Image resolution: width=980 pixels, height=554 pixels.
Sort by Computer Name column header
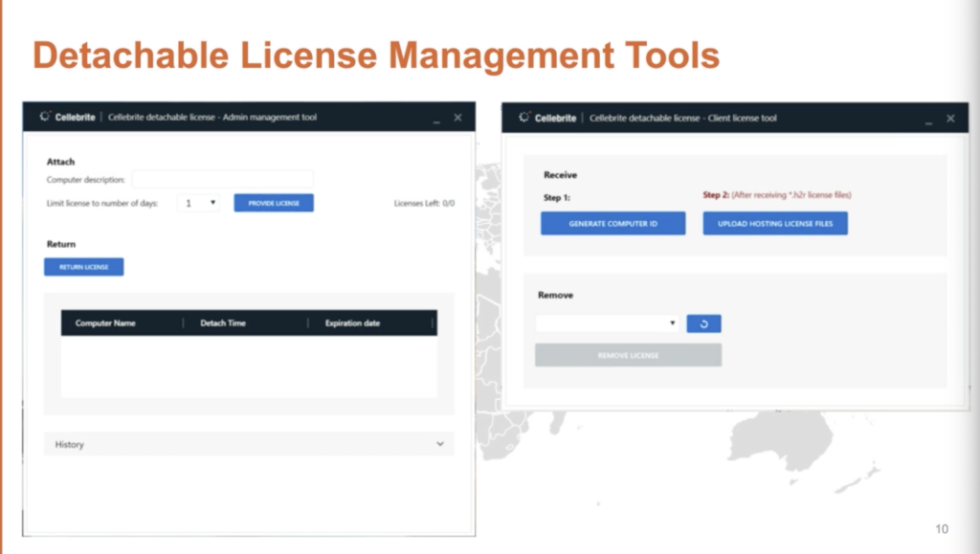105,322
